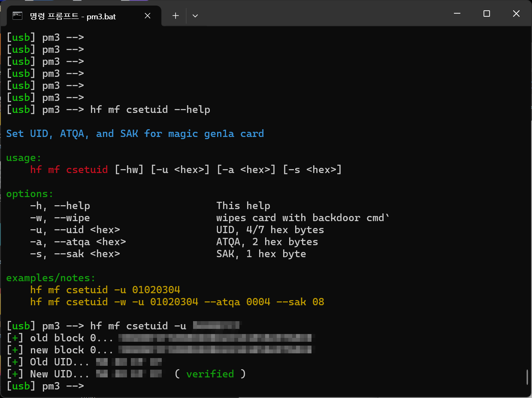Click the 'UID, 4/7 hex bytes' description
This screenshot has width=532, height=398.
270,230
